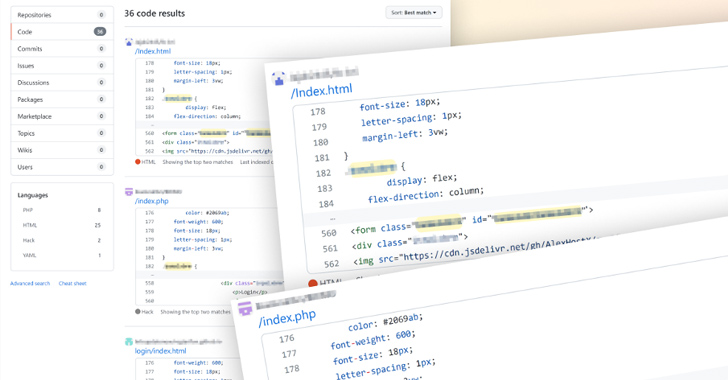Open /index.html file in small results list
The width and height of the screenshot is (728, 380).
point(153,51)
